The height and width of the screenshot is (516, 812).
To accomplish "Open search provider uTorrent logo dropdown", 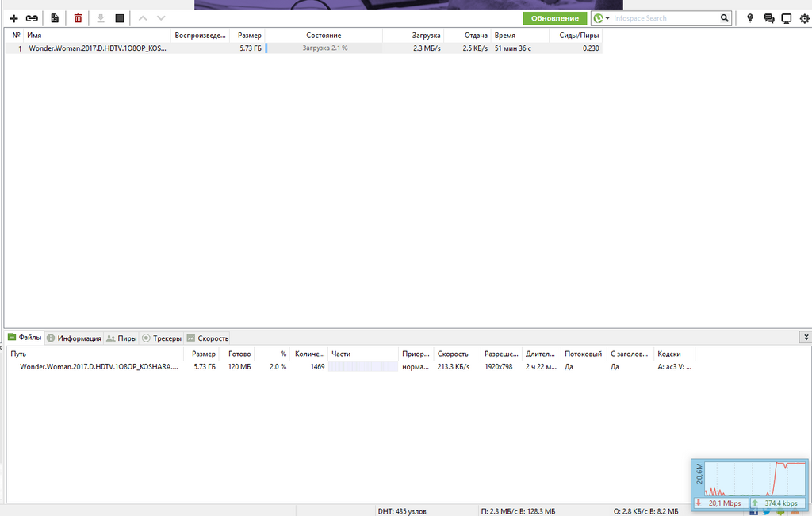I will [x=601, y=18].
